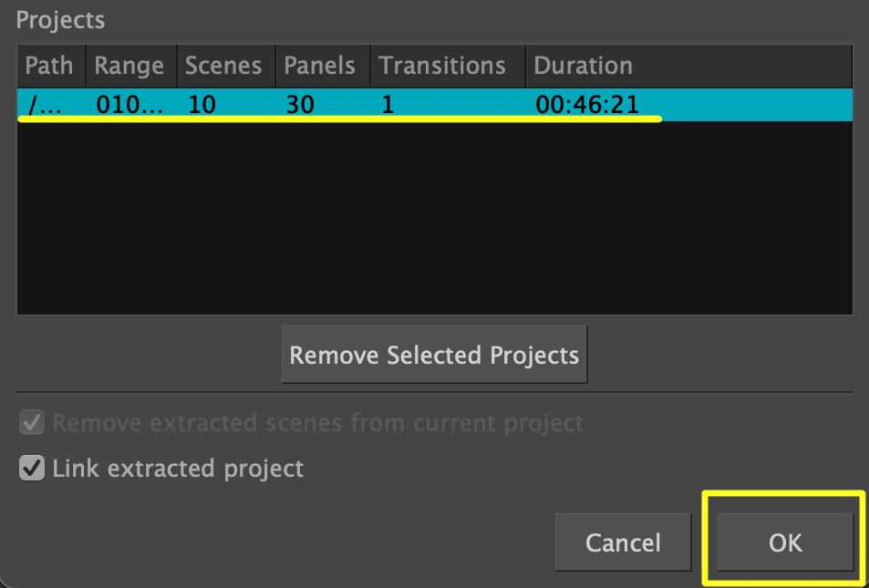
Task: Sort list by Duration column header
Action: 584,67
